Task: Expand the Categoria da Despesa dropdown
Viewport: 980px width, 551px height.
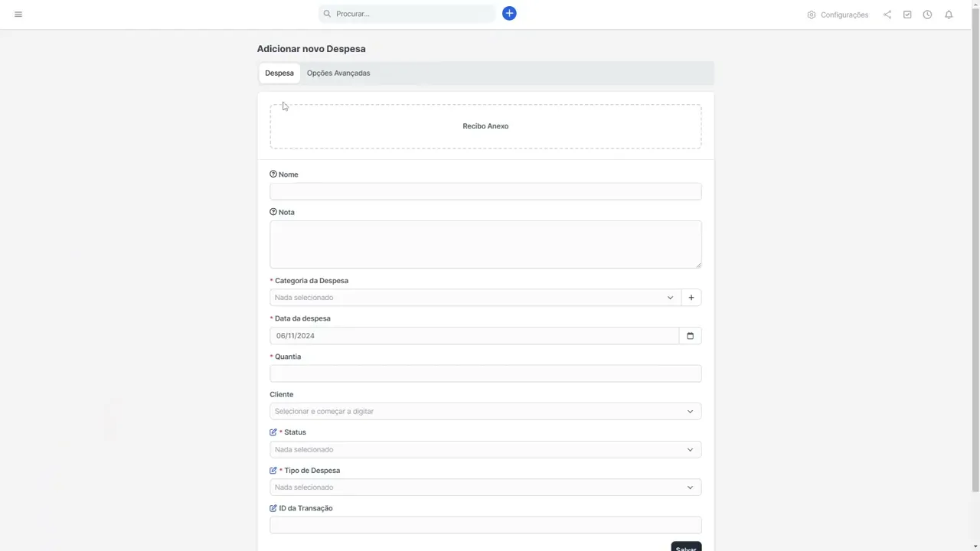Action: point(475,298)
